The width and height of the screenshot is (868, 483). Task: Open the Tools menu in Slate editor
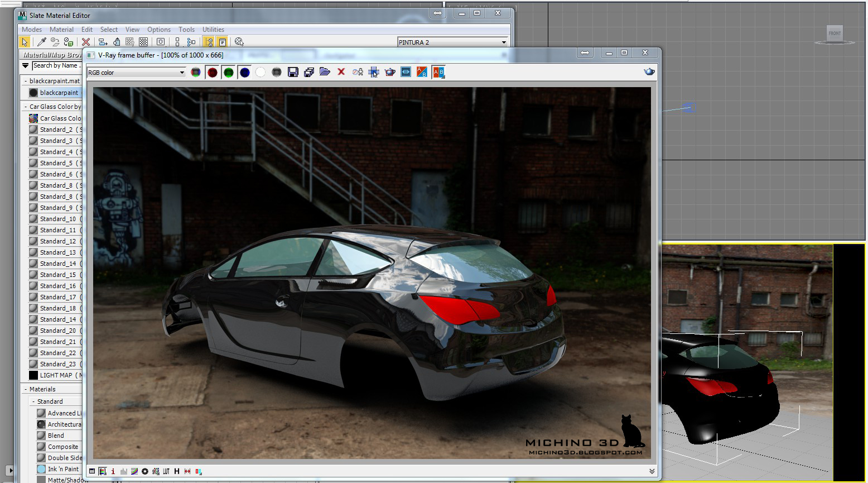coord(186,30)
